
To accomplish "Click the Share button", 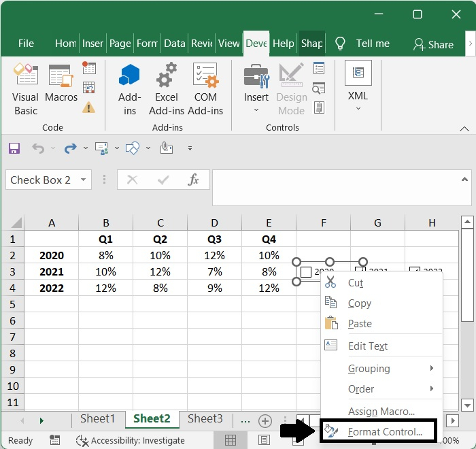I will 433,44.
